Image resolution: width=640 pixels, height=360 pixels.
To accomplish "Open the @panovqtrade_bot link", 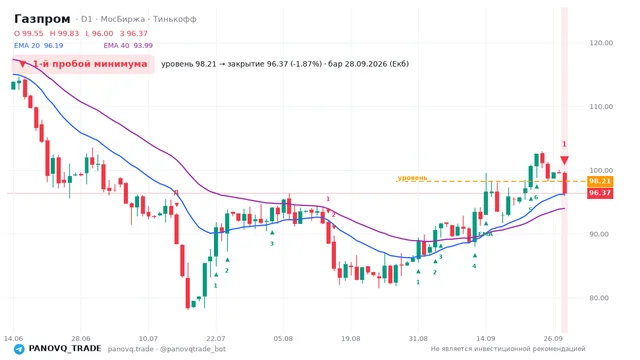I will [x=193, y=349].
